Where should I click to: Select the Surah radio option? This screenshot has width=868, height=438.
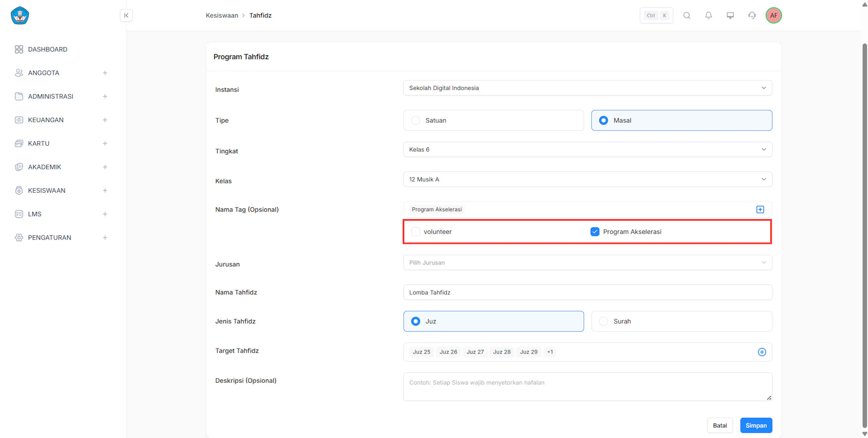[681, 321]
